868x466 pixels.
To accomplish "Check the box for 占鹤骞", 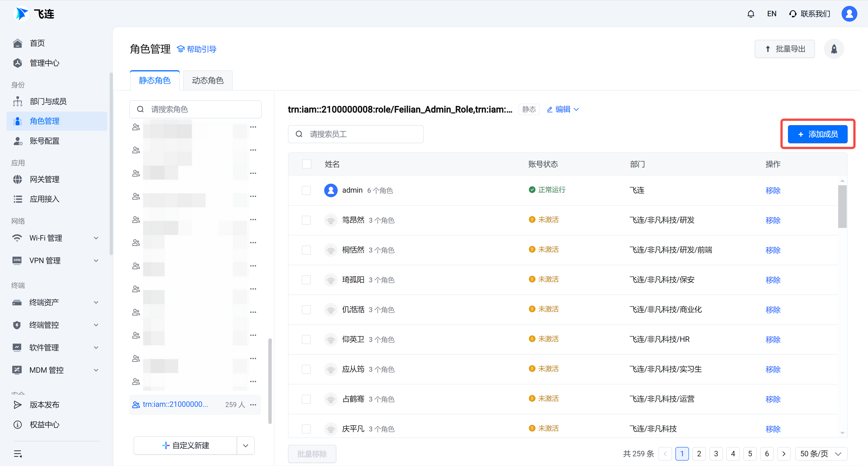I will (306, 399).
